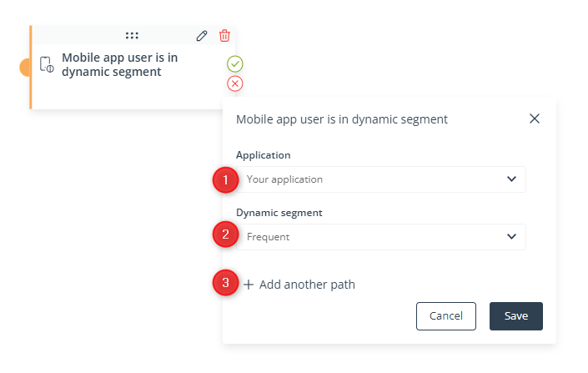Click the red X output connector

pyautogui.click(x=235, y=83)
